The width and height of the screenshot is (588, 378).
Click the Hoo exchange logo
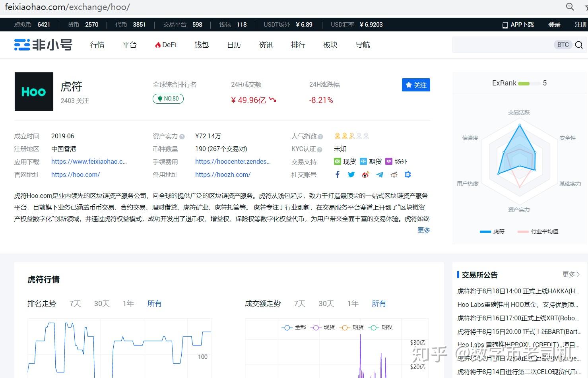click(34, 91)
